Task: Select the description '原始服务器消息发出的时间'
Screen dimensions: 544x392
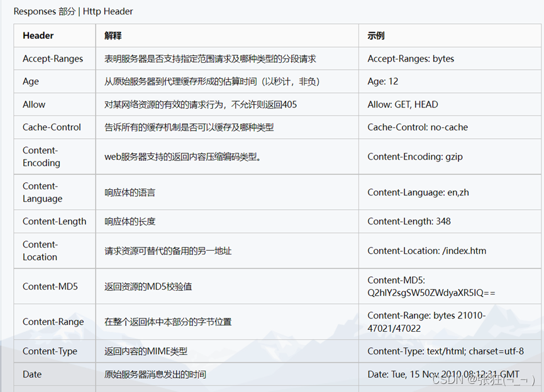Action: pyautogui.click(x=155, y=374)
